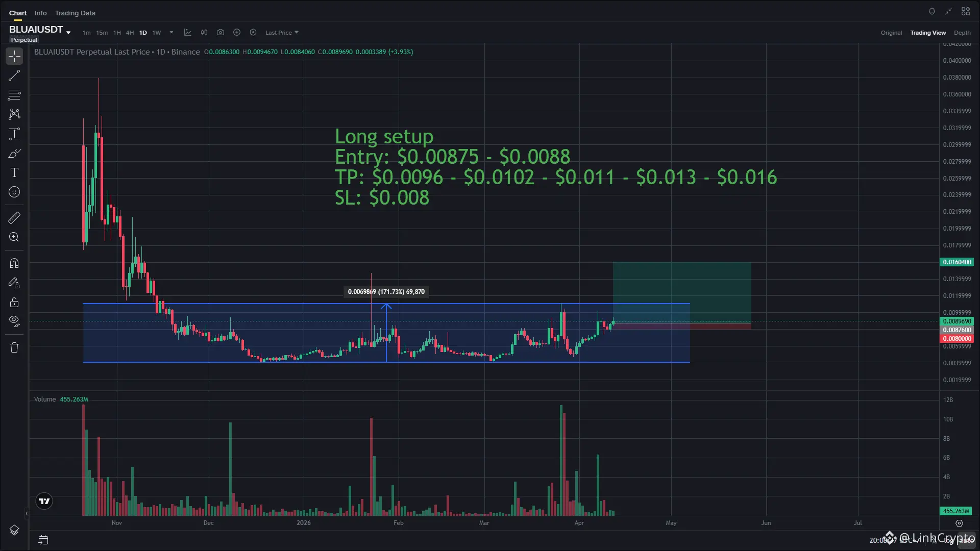Expand more timeframe intervals arrow
The image size is (980, 551).
[171, 32]
